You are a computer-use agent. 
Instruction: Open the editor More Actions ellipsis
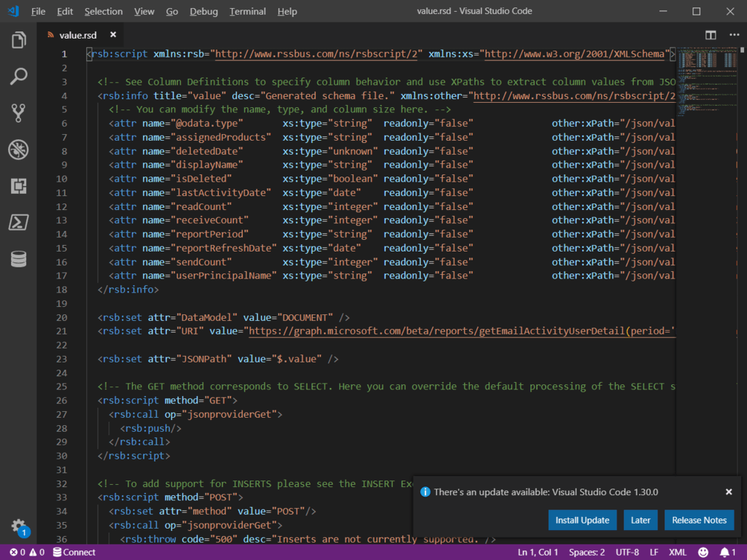(734, 35)
